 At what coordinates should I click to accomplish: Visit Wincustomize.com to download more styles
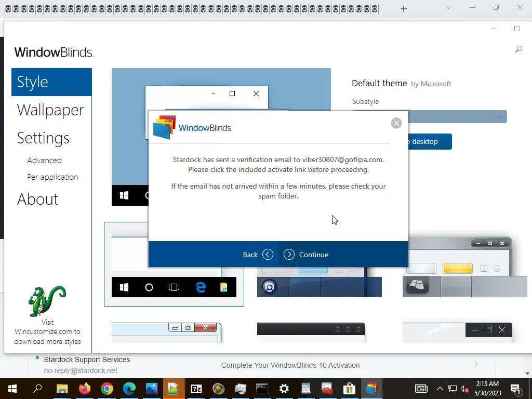click(47, 332)
